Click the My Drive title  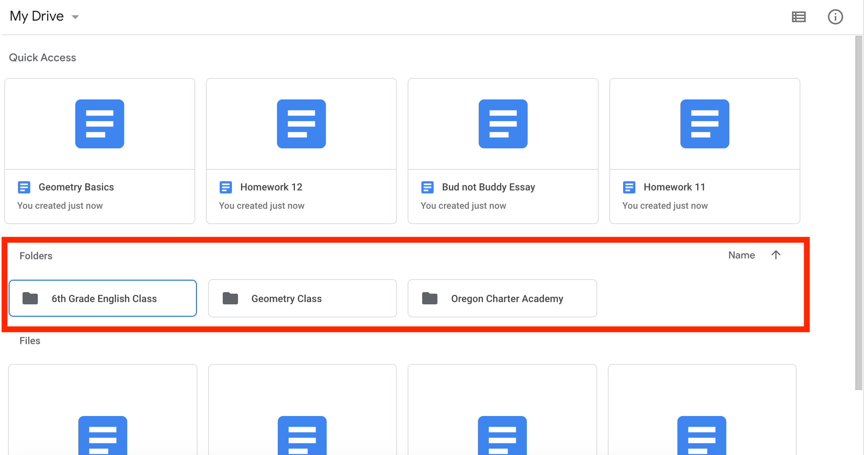tap(37, 16)
